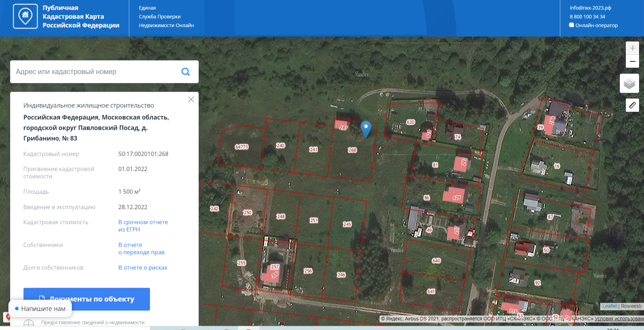This screenshot has height=330, width=644.
Task: Click the phone number 8 800 100 34 34
Action: pyautogui.click(x=587, y=16)
